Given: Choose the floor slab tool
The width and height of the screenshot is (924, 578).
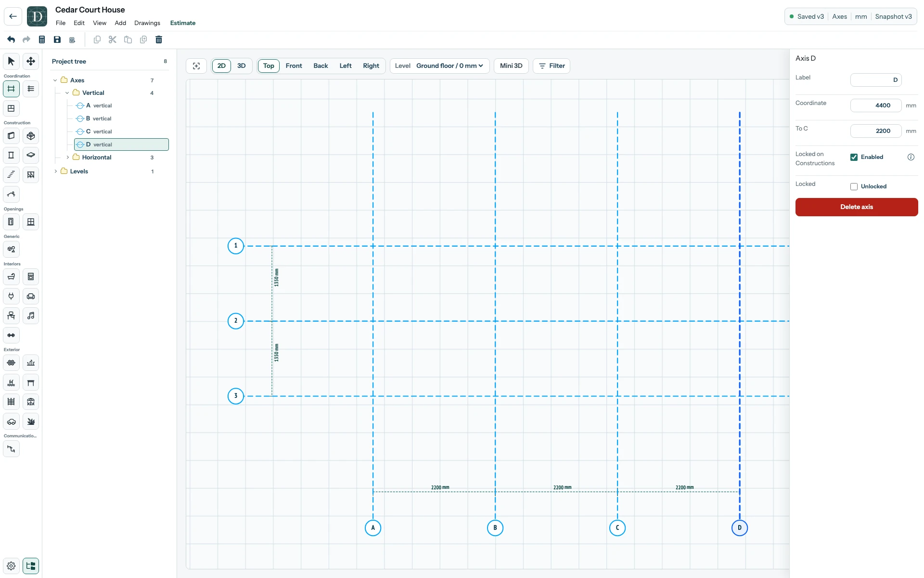Looking at the screenshot, I should point(31,155).
